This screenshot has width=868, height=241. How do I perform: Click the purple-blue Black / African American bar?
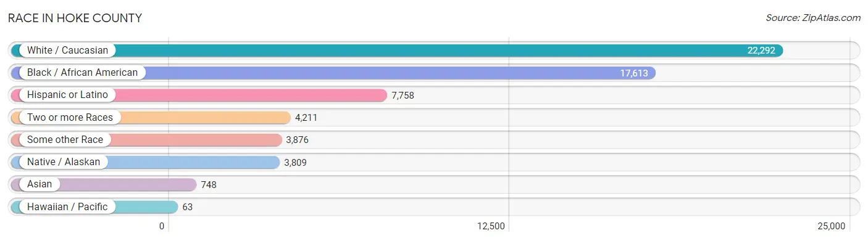pos(333,73)
